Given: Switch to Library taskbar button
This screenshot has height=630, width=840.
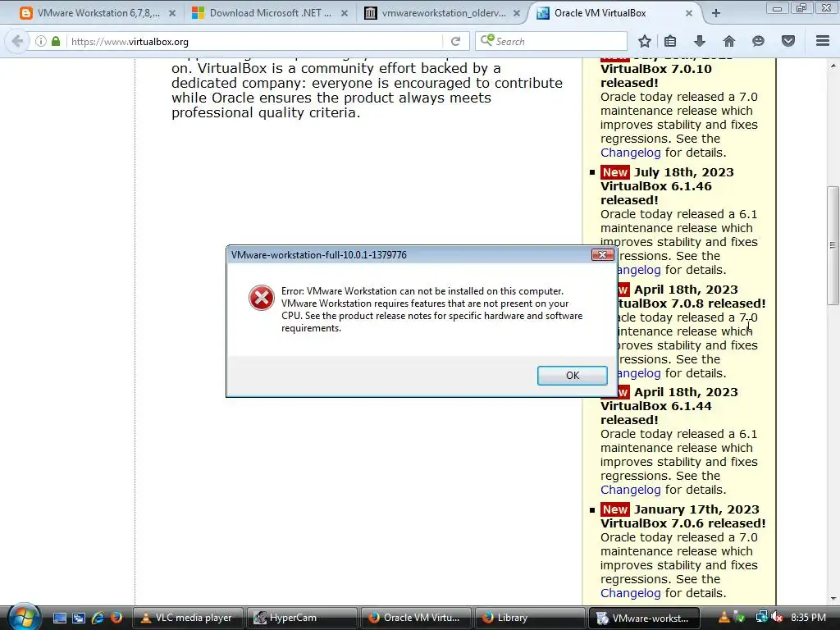Looking at the screenshot, I should (x=530, y=618).
